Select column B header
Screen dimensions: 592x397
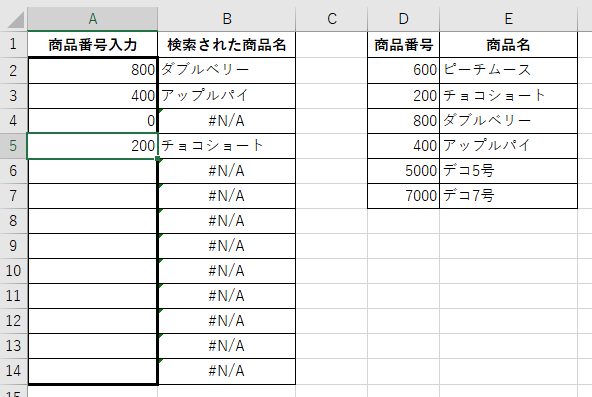pyautogui.click(x=227, y=18)
